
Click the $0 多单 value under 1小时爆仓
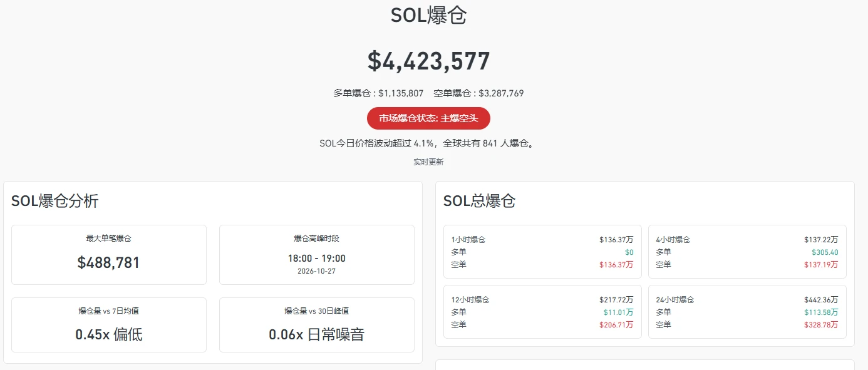click(x=629, y=252)
